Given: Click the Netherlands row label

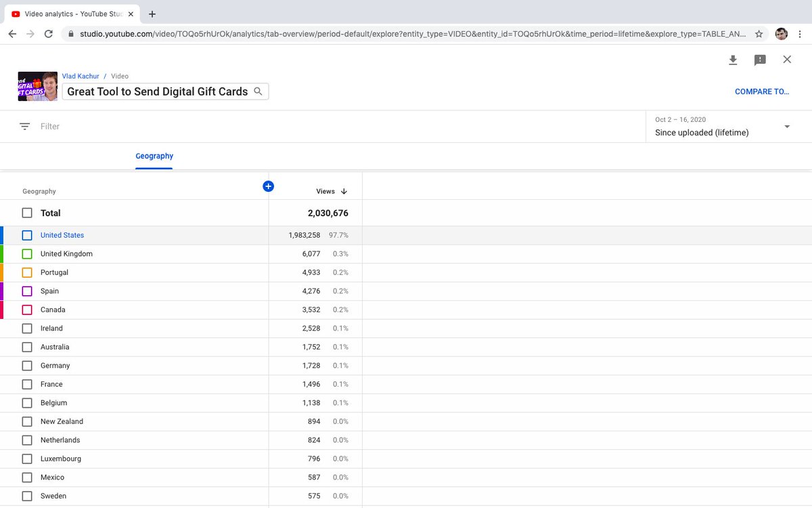Looking at the screenshot, I should [x=60, y=440].
